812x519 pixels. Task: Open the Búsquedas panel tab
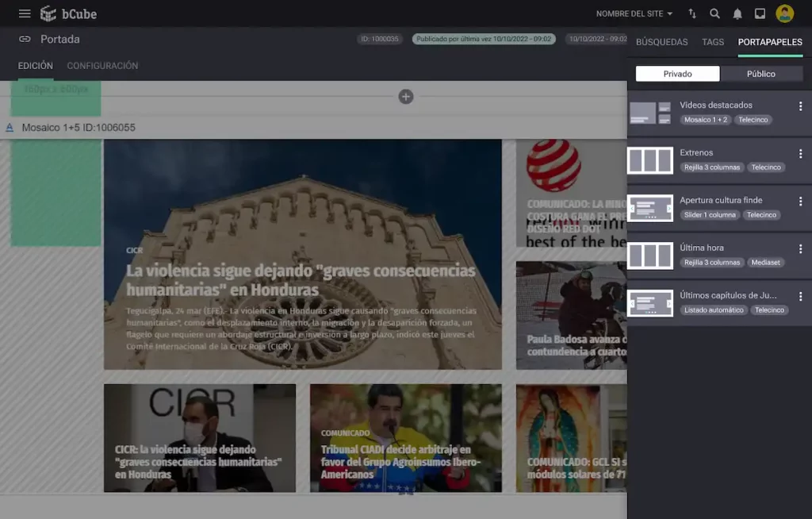click(x=661, y=42)
